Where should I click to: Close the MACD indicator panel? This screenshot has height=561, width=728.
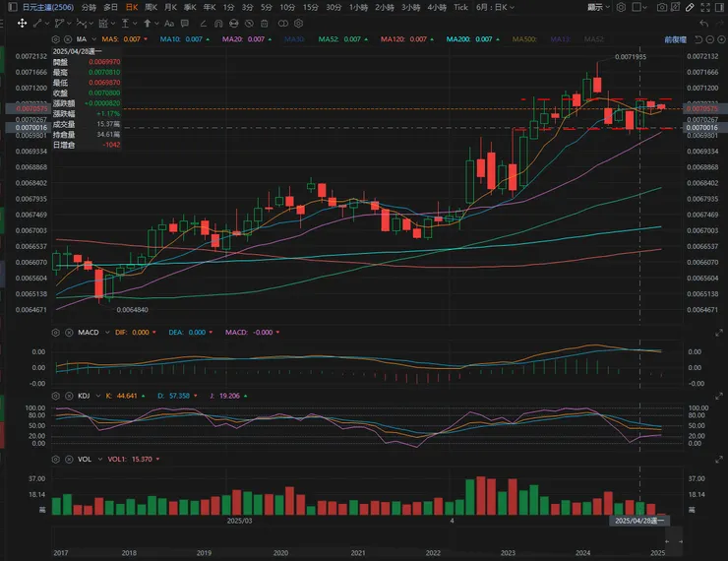[69, 333]
